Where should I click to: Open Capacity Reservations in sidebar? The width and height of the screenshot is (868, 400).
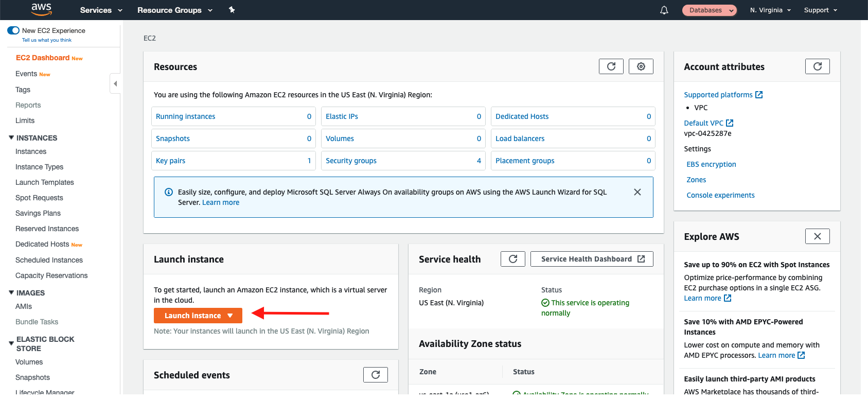click(x=51, y=275)
